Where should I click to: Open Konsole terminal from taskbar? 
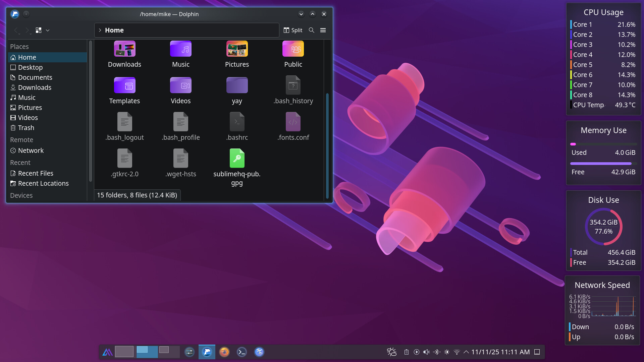241,352
